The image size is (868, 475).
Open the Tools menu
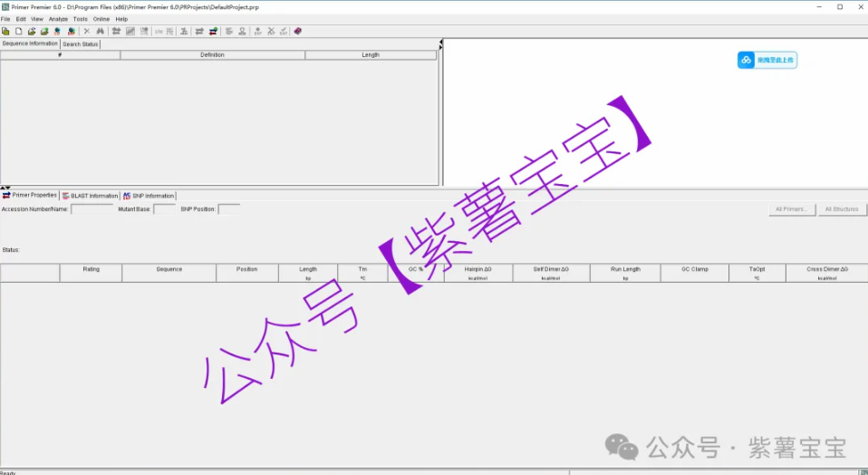(81, 19)
